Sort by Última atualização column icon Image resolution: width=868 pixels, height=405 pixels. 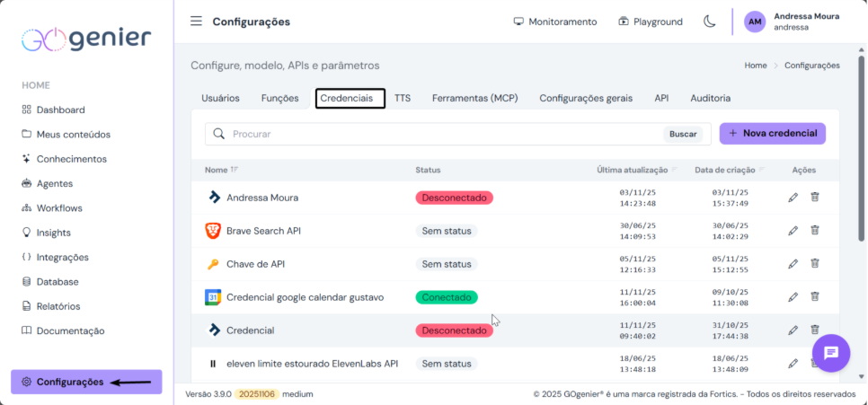click(674, 170)
